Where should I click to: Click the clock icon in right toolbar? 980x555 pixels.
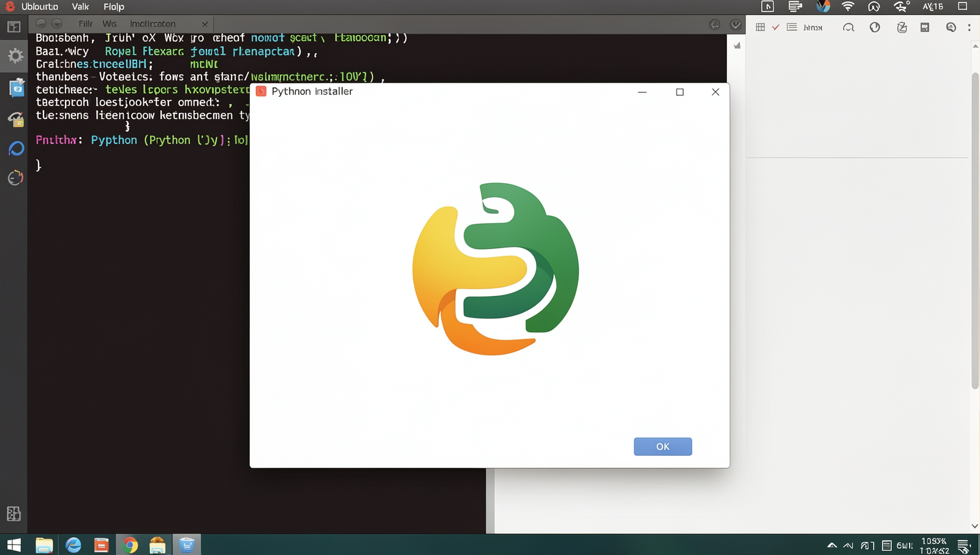[875, 27]
